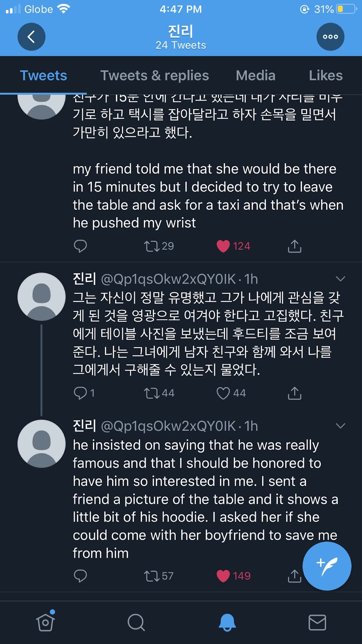Open the @Qp1qsOkw2xQY0IK handle on Korean tweet
362x644 pixels.
click(168, 279)
